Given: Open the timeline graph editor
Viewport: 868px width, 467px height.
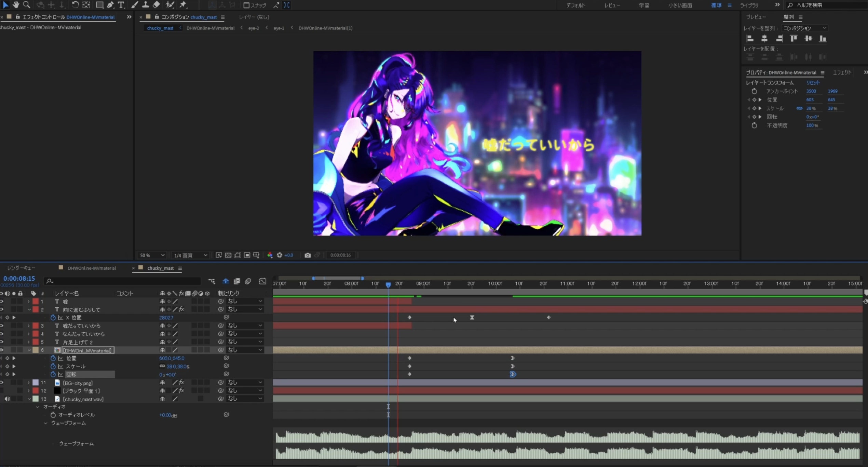Looking at the screenshot, I should click(262, 281).
